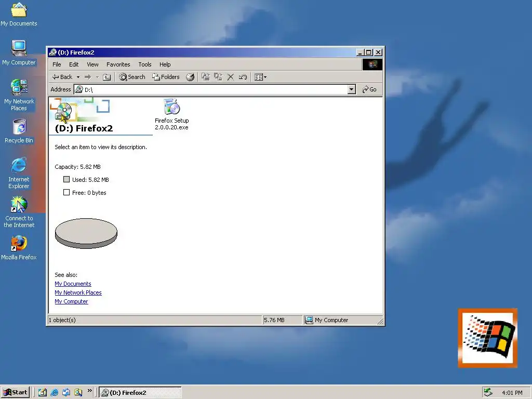Click the Show Desktop quick launch icon
Viewport: 532px width, 399px height.
click(43, 393)
